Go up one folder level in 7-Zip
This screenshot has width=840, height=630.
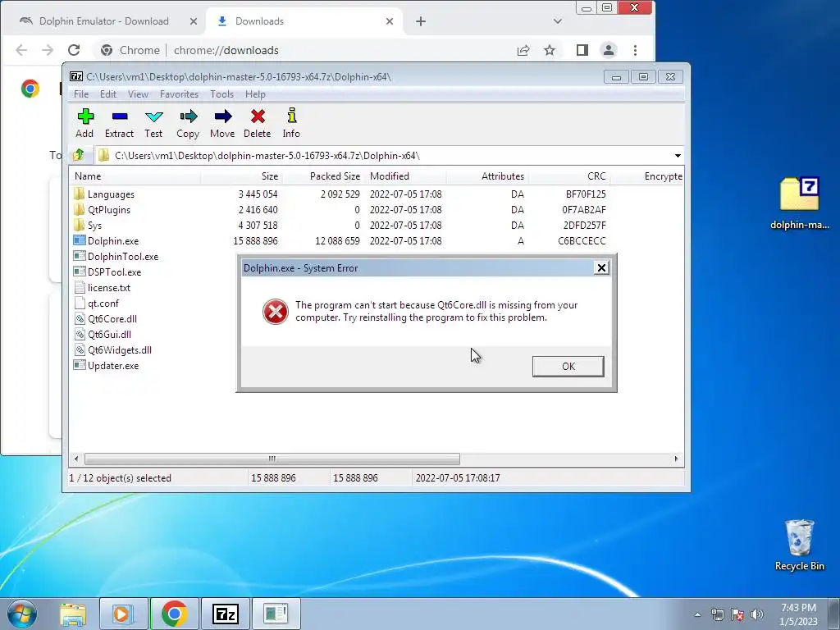tap(79, 155)
